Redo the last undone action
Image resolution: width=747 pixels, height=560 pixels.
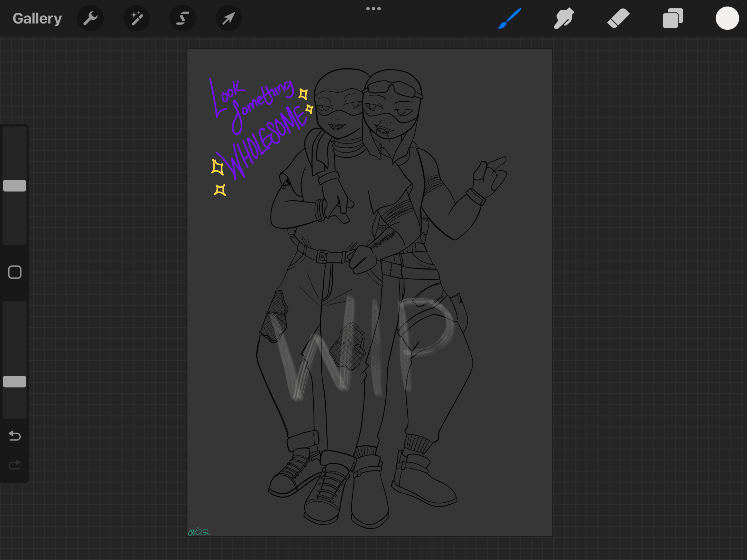click(x=15, y=465)
